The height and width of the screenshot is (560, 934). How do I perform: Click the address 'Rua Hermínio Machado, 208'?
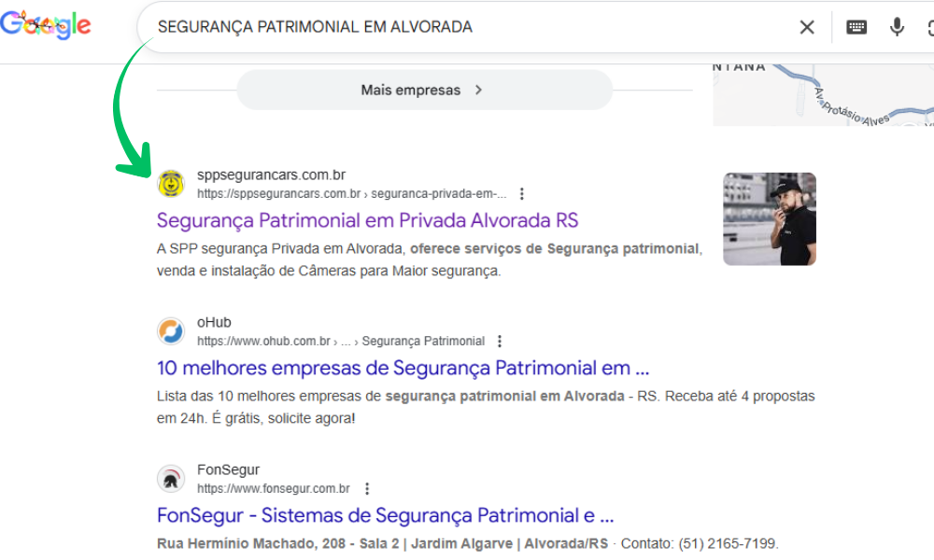pyautogui.click(x=251, y=544)
